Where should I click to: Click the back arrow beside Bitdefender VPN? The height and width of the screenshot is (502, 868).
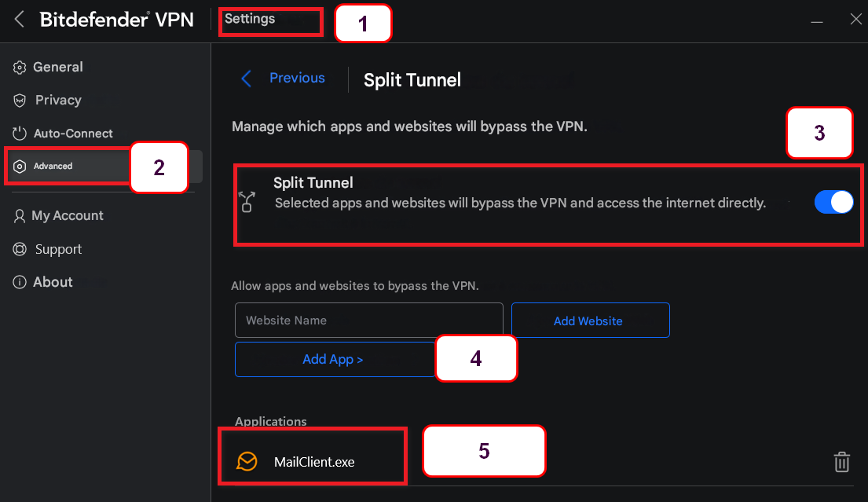tap(20, 20)
